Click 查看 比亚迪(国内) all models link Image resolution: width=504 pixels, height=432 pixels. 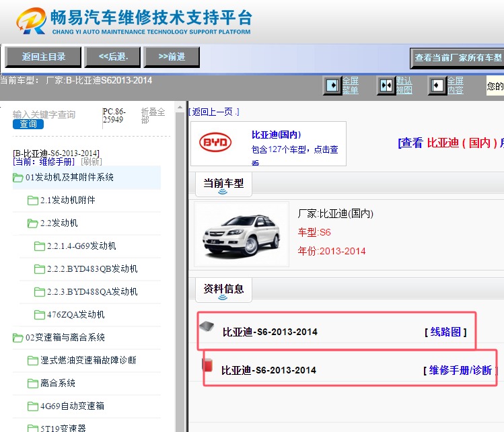tap(451, 143)
